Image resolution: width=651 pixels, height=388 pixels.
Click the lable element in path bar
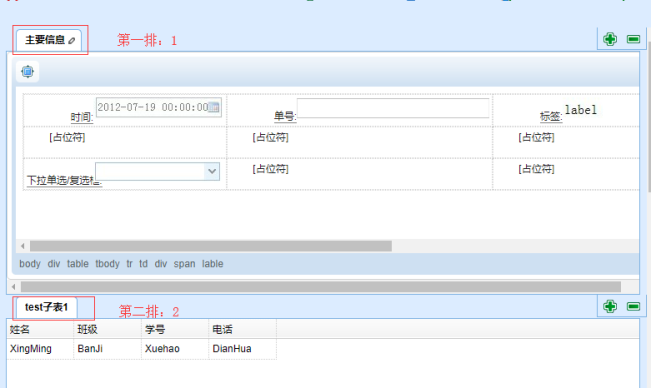click(x=213, y=264)
